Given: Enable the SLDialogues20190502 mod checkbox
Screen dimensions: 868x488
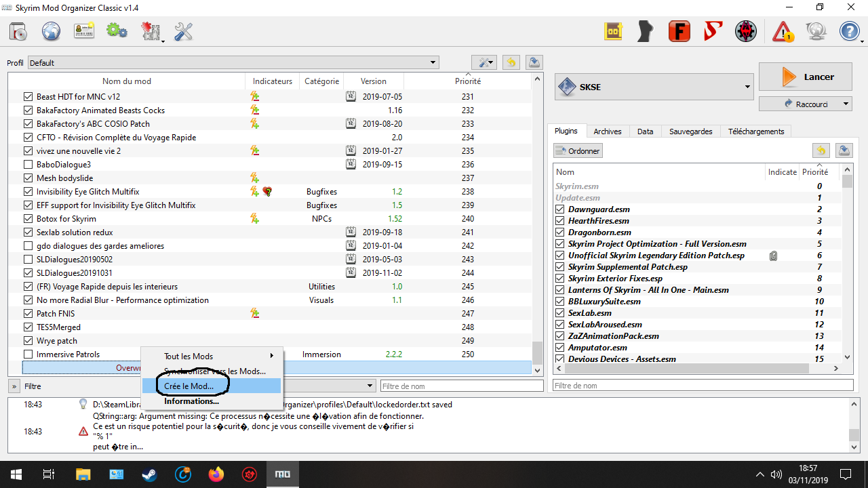Looking at the screenshot, I should [x=28, y=260].
